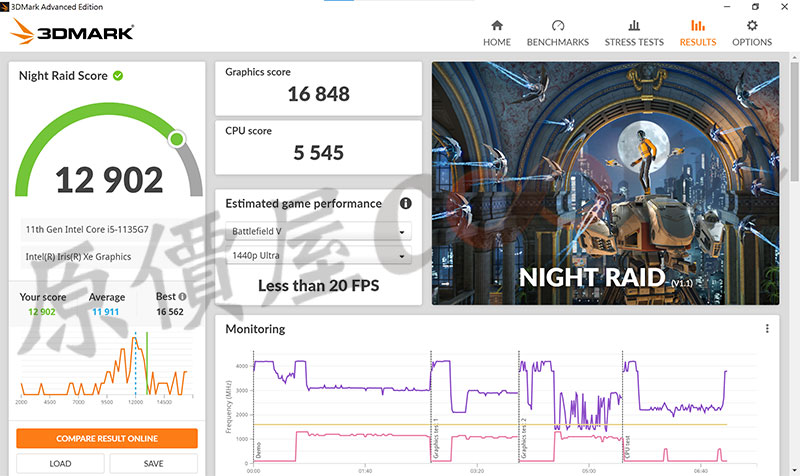The width and height of the screenshot is (800, 476).
Task: Click the Night Raid preview image
Action: click(605, 184)
